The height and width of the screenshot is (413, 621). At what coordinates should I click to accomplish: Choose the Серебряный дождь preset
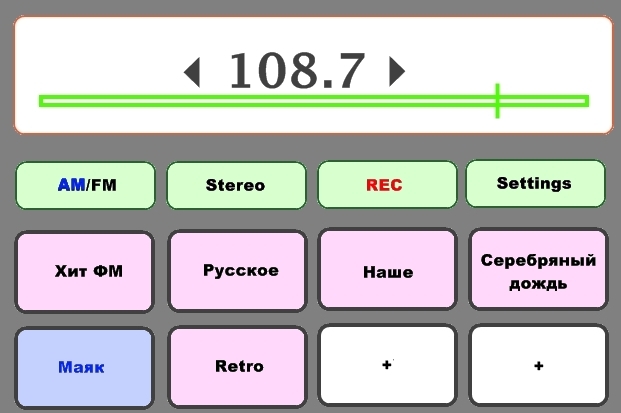pyautogui.click(x=538, y=271)
